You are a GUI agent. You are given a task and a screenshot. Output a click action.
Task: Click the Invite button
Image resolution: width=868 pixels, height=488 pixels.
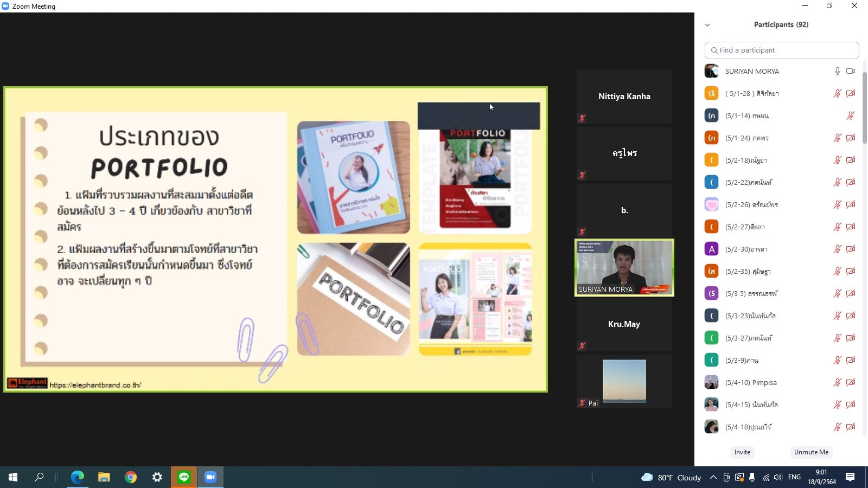click(x=742, y=452)
